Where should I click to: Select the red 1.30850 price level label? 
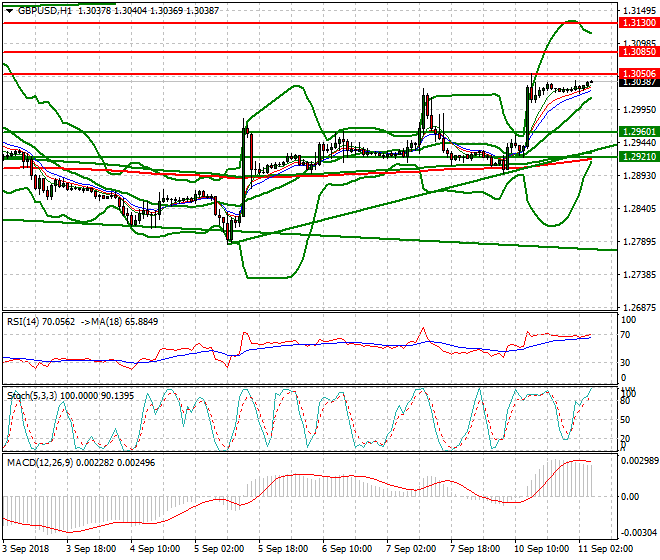[637, 51]
